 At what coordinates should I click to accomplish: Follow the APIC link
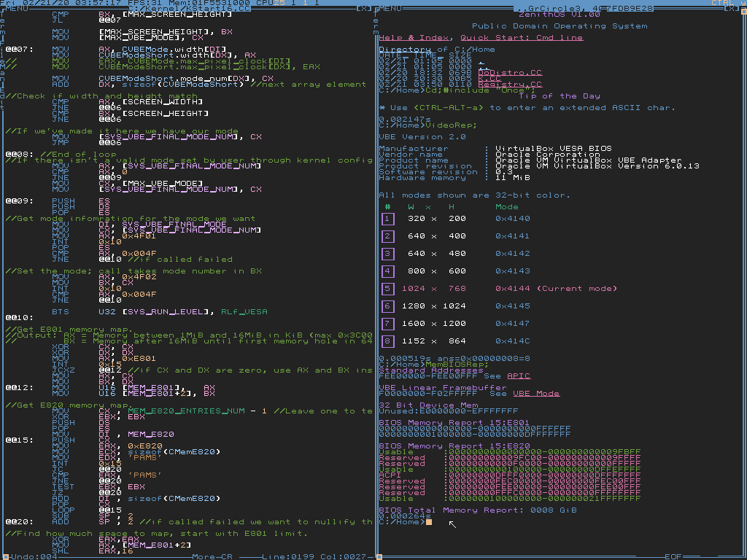tap(519, 376)
